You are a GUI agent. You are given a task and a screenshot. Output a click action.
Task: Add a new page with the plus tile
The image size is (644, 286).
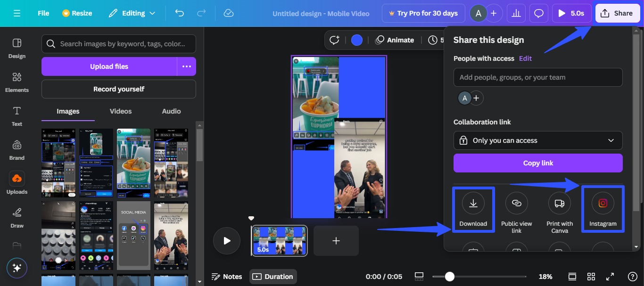336,240
